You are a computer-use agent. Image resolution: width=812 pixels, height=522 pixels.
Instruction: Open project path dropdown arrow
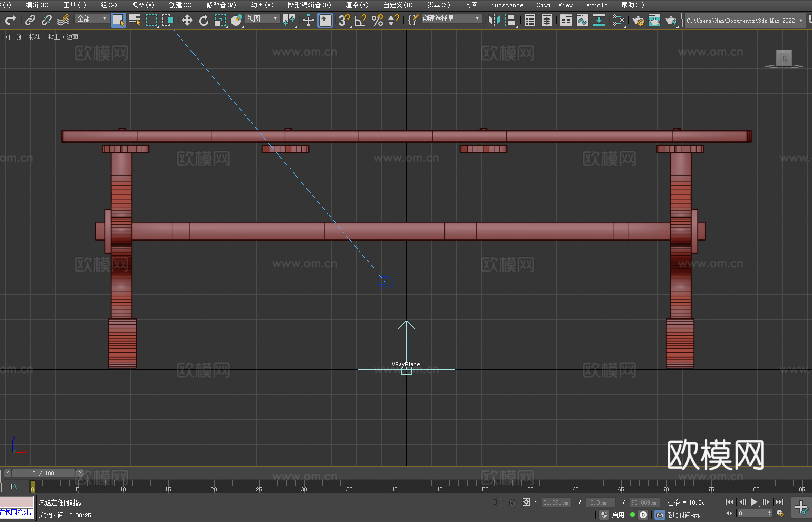801,21
